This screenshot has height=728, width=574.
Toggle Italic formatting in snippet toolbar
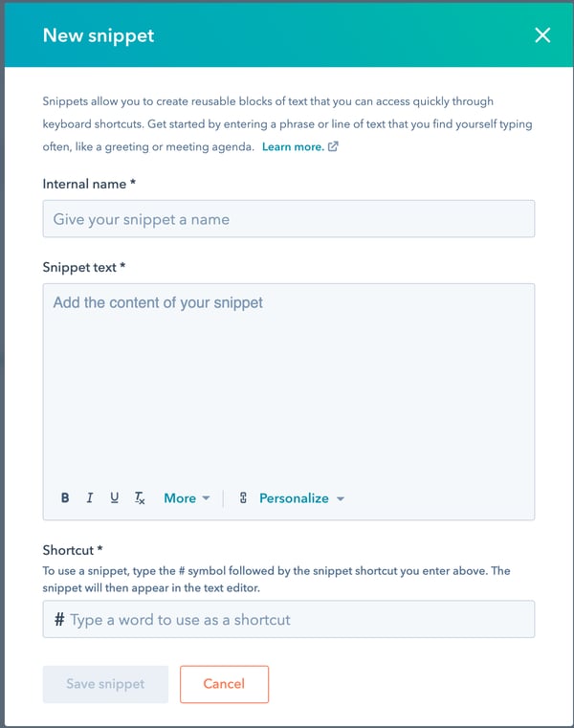click(90, 498)
